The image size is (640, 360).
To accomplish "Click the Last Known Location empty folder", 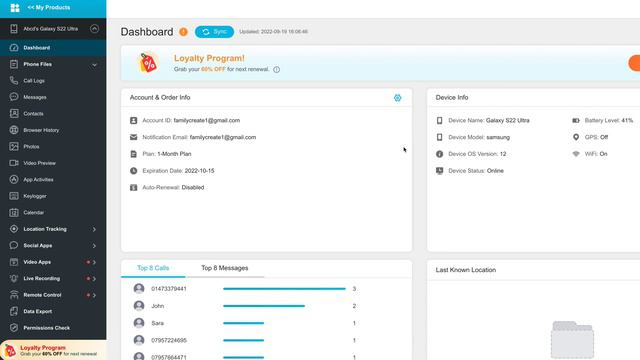I will (x=572, y=340).
